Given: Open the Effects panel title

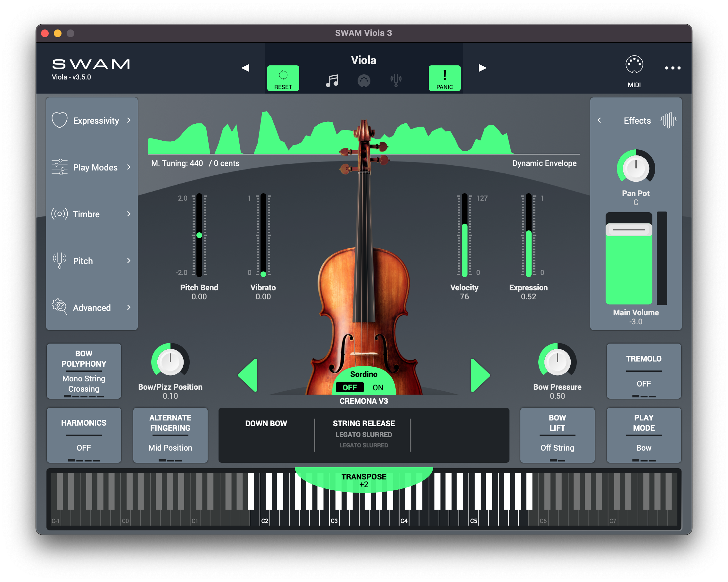Looking at the screenshot, I should tap(637, 121).
